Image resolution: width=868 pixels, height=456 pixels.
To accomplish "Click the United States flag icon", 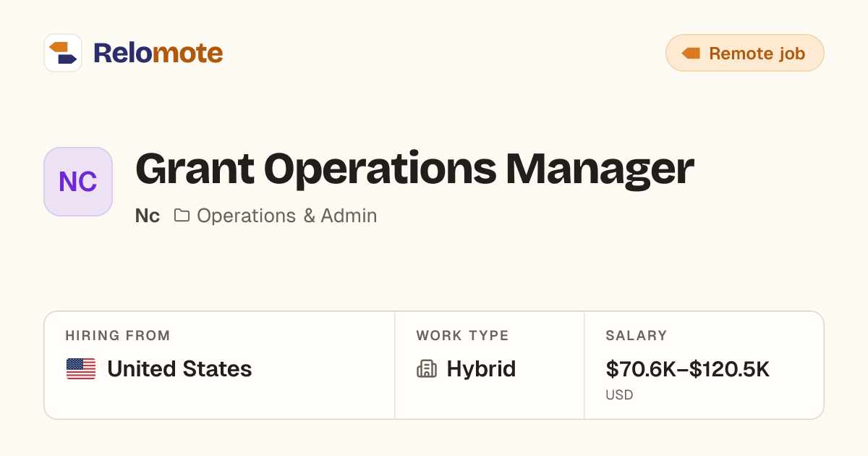I will click(x=81, y=369).
